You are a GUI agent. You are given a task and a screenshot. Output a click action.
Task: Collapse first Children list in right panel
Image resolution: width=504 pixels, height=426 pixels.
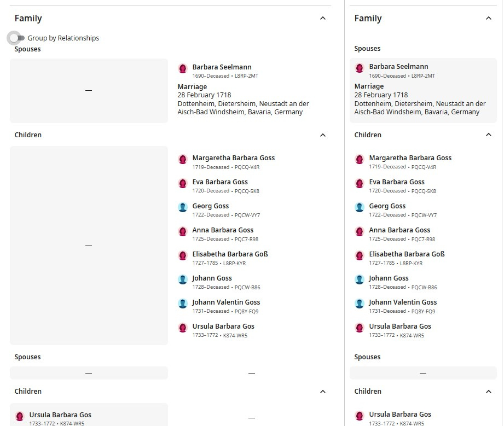(488, 135)
